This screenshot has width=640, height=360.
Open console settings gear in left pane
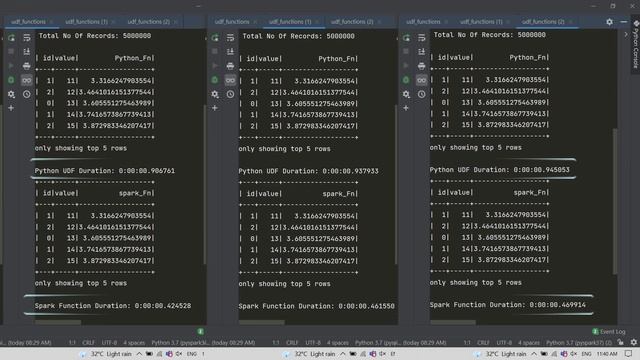(x=11, y=94)
